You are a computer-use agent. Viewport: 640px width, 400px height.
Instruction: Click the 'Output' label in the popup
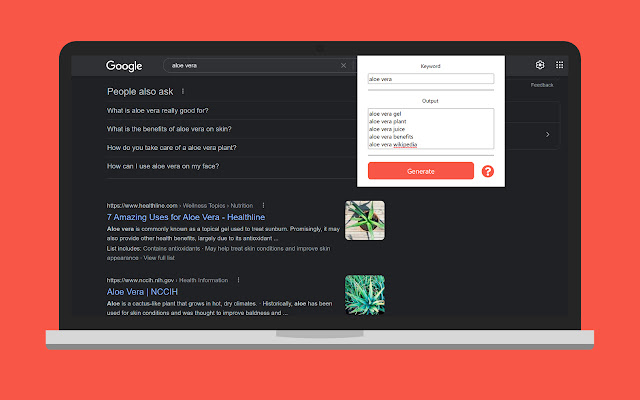click(430, 101)
